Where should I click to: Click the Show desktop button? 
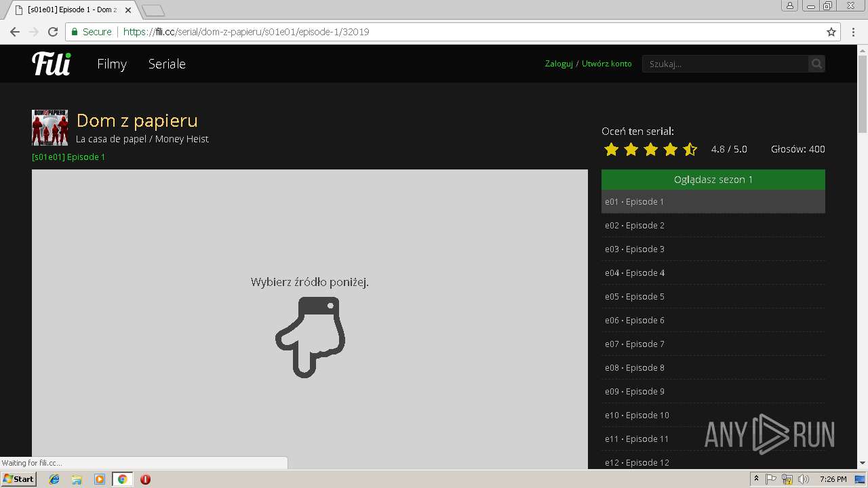[861, 479]
